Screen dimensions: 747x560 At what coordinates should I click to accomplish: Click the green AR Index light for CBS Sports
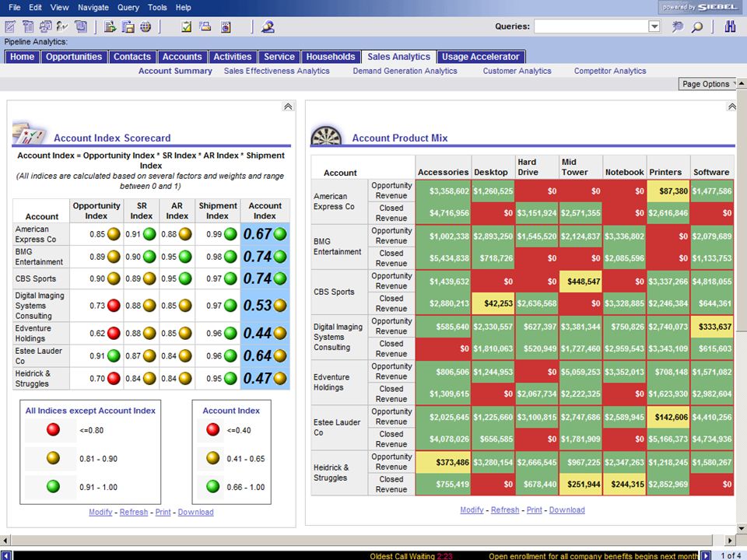coord(185,278)
